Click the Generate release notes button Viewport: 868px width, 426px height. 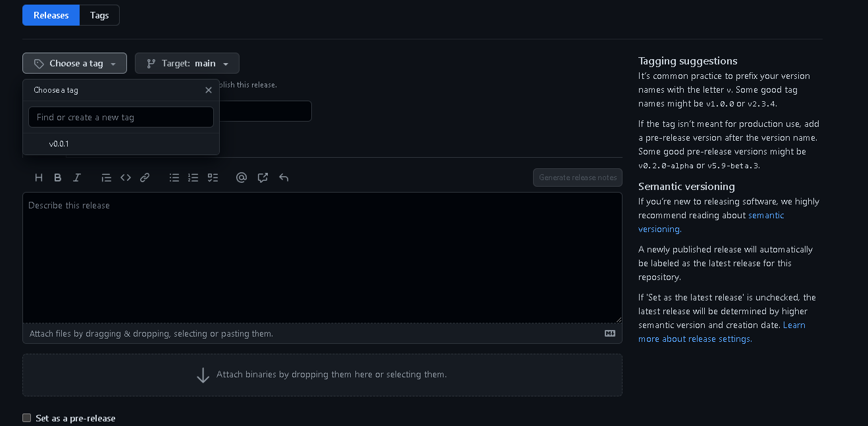click(x=578, y=177)
